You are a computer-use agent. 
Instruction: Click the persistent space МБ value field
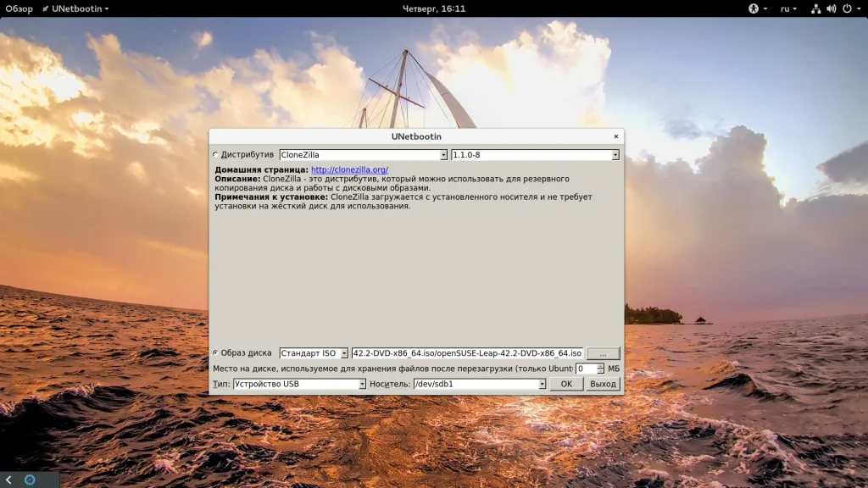click(587, 369)
